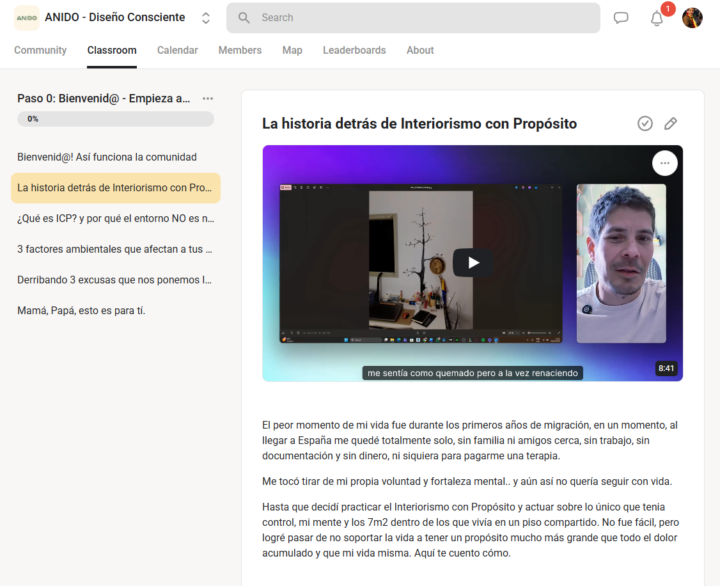Open lesson Bienvenid@! Así funciona la comunidad
Screen dimensions: 720x586
(x=115, y=157)
